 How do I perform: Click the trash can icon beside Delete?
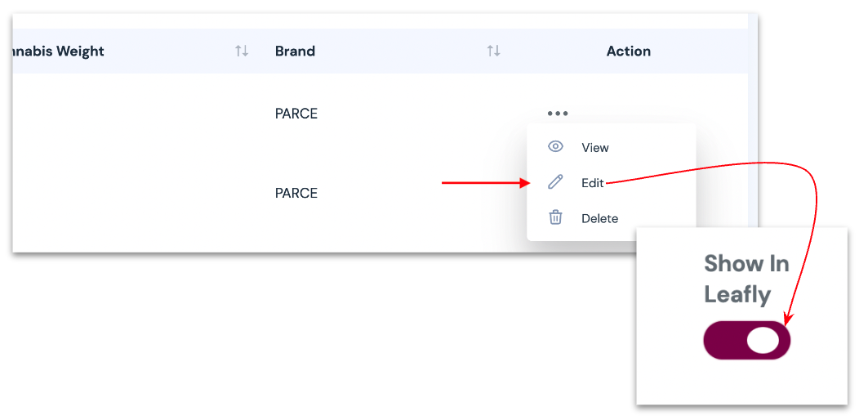point(555,217)
